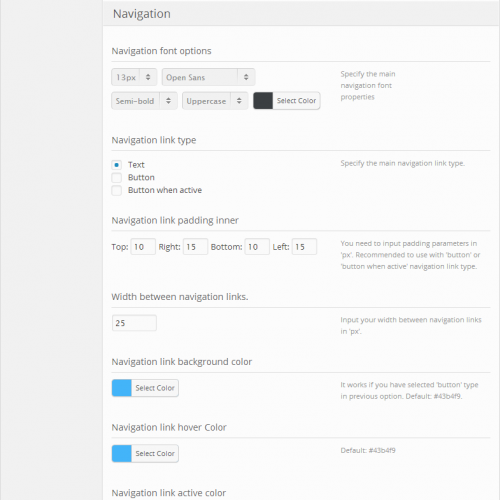Screen dimensions: 500x500
Task: Click Select Color for navigation font
Action: coord(296,101)
